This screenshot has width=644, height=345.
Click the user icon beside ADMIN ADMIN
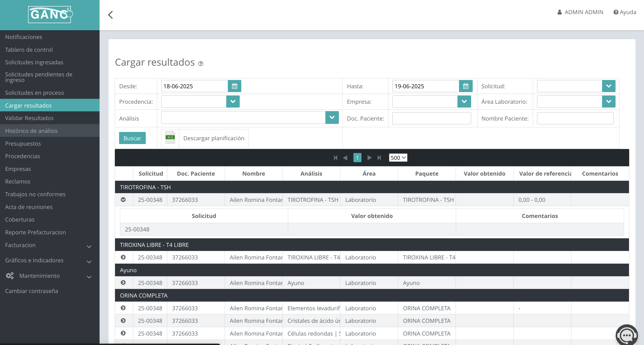click(559, 12)
